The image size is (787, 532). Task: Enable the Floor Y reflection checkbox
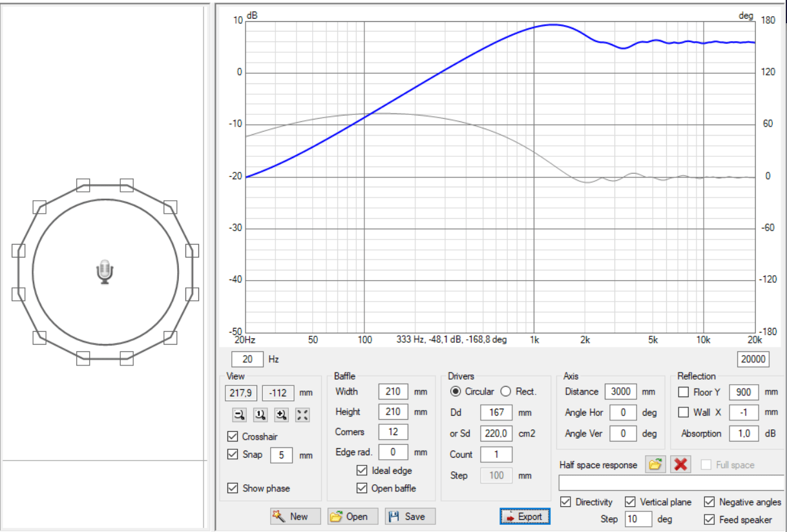[683, 392]
